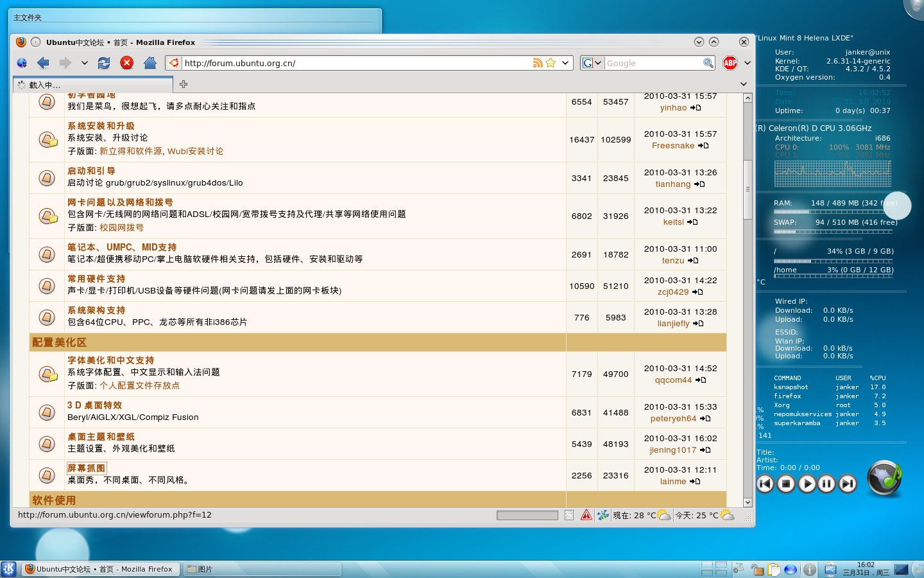Viewport: 924px width, 578px height.
Task: Jump to latest post icon next to tenzu
Action: [x=693, y=261]
